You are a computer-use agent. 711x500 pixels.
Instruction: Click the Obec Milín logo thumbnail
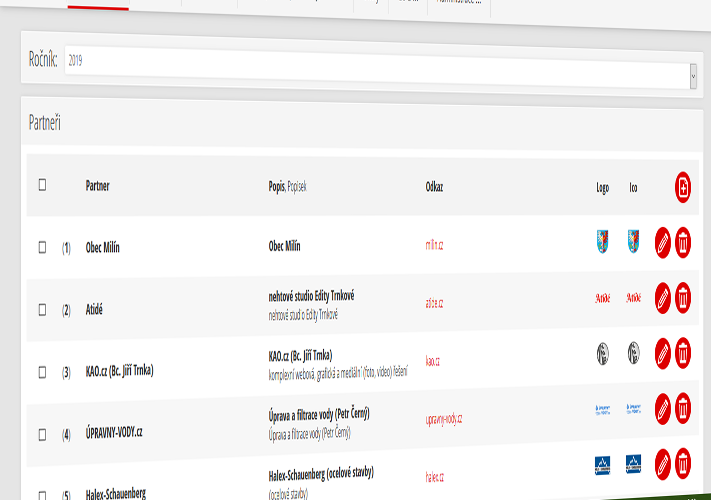click(x=602, y=242)
